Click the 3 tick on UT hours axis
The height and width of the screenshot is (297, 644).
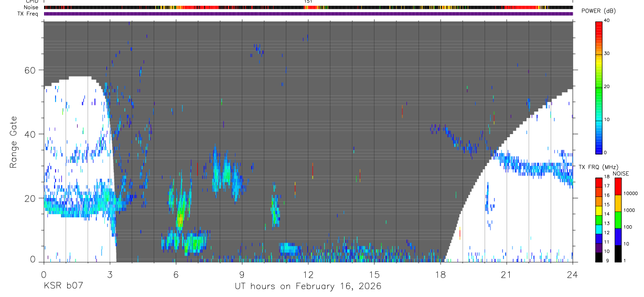(110, 274)
